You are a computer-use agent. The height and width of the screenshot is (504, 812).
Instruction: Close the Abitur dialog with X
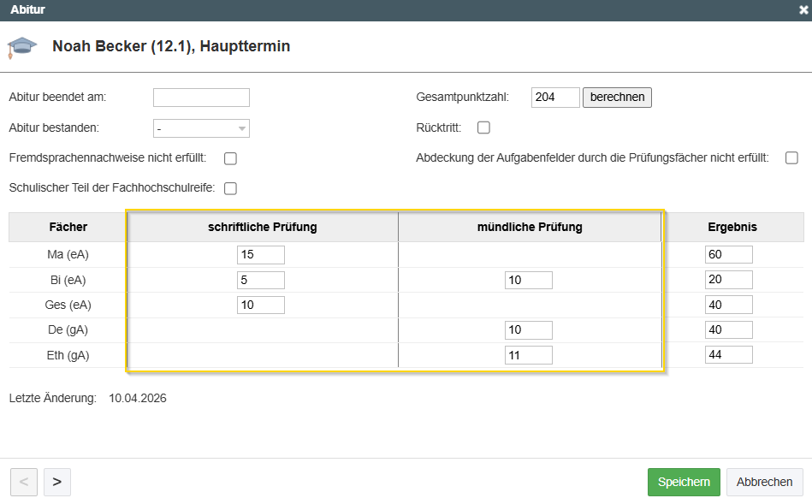pyautogui.click(x=803, y=10)
